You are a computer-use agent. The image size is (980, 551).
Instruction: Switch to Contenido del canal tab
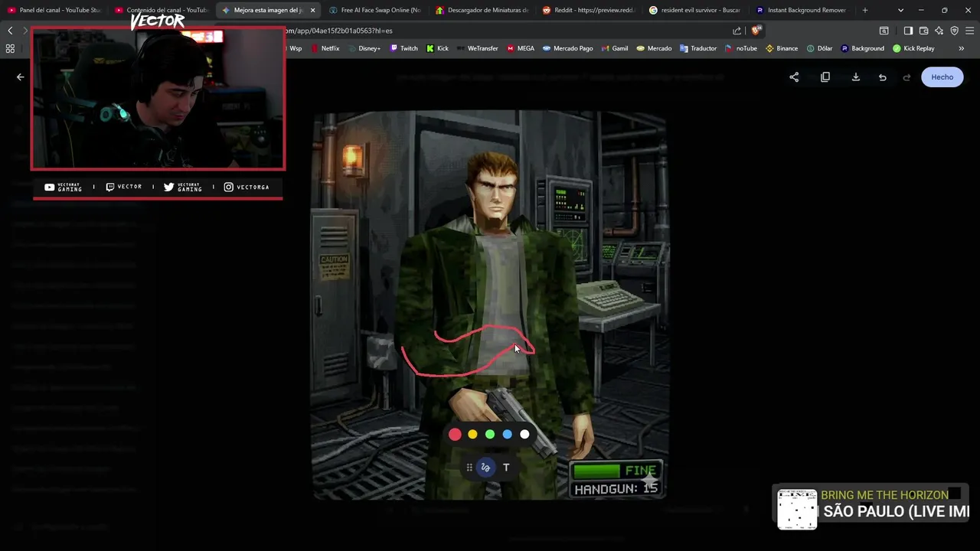[161, 10]
